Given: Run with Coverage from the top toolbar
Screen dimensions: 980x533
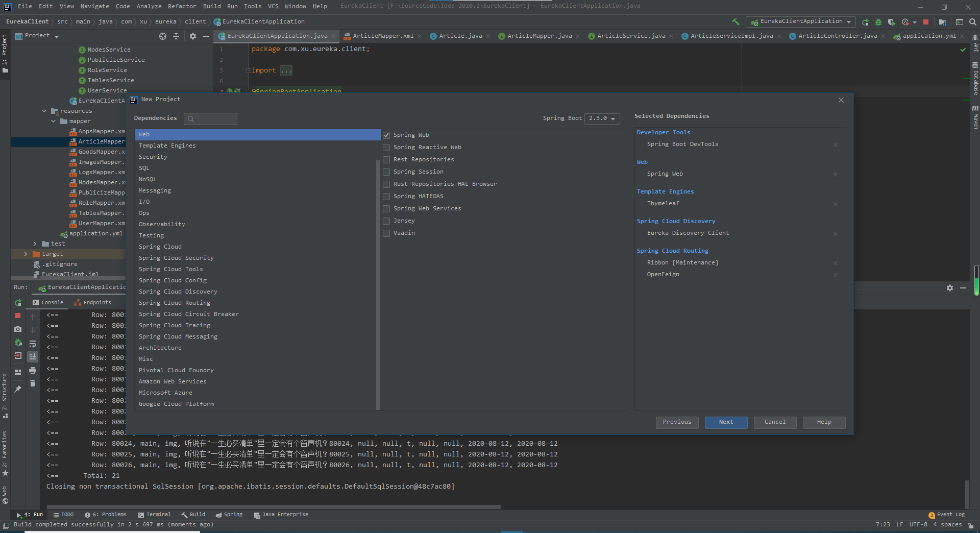Looking at the screenshot, I should [x=891, y=22].
